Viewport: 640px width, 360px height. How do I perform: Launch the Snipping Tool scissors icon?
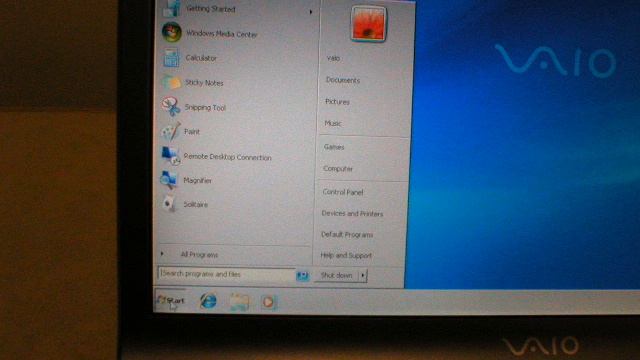[171, 107]
